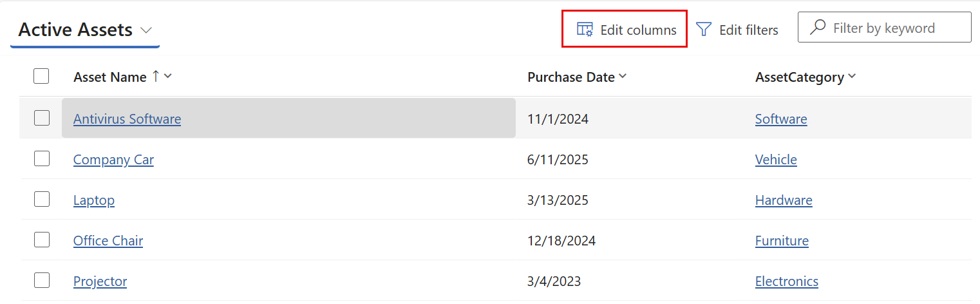980x304 pixels.
Task: Click the Edit columns table icon
Action: coord(585,30)
